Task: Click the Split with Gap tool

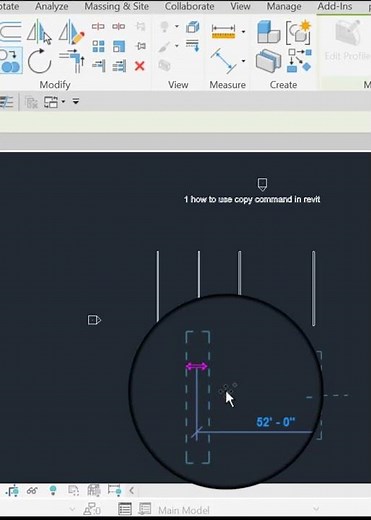Action: [119, 26]
